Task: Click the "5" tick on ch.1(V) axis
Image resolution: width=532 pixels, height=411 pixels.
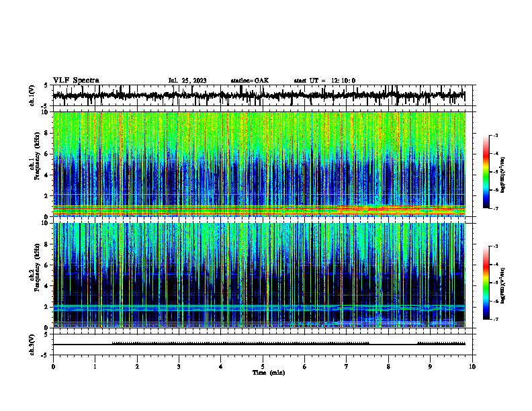Action: tap(46, 86)
